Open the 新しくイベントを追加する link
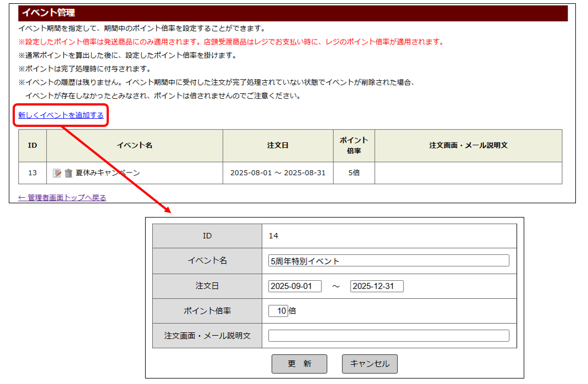The width and height of the screenshot is (588, 384). click(61, 115)
